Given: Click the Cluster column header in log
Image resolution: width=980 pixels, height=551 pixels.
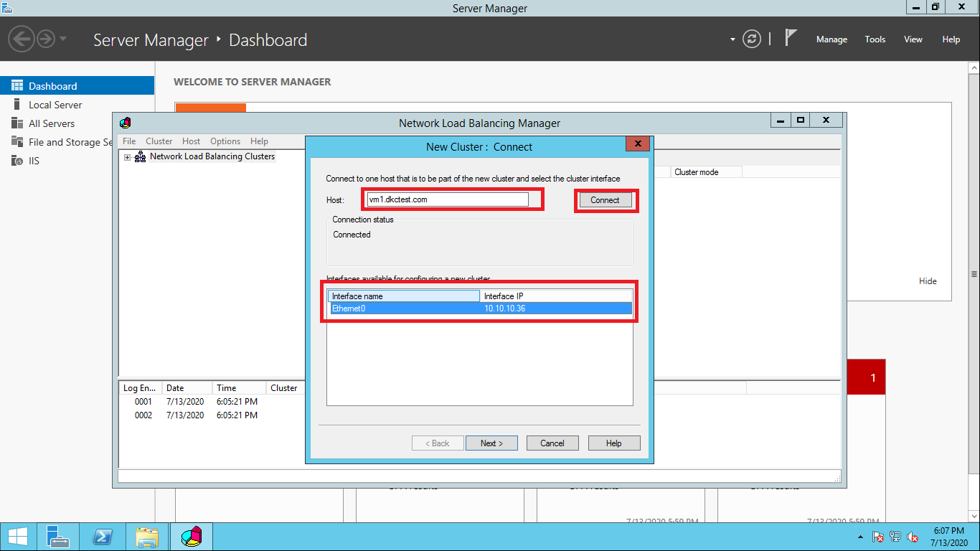Looking at the screenshot, I should (286, 388).
